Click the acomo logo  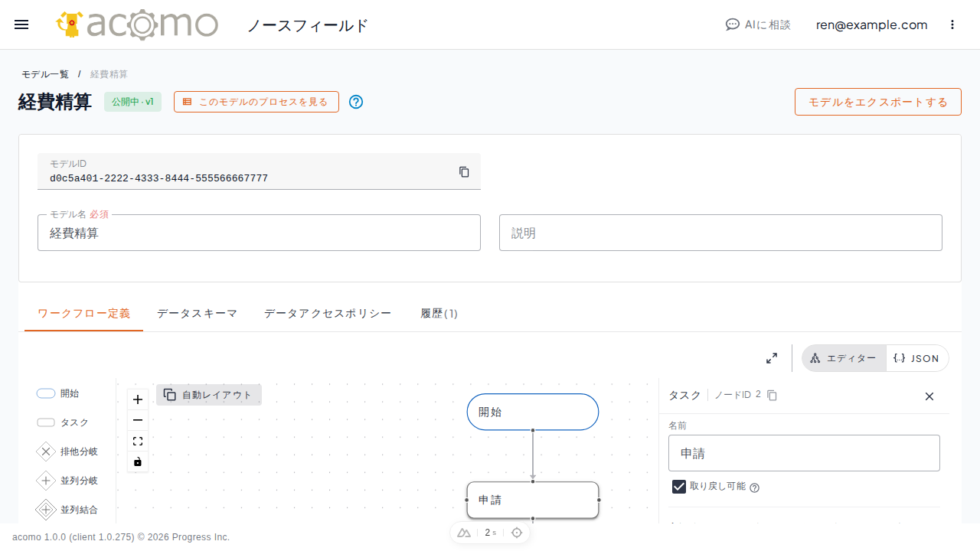pos(137,24)
